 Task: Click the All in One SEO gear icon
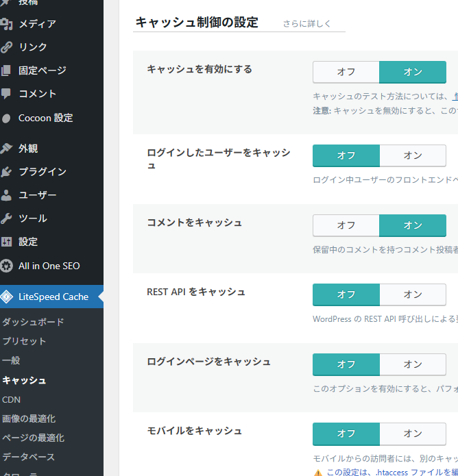7,266
